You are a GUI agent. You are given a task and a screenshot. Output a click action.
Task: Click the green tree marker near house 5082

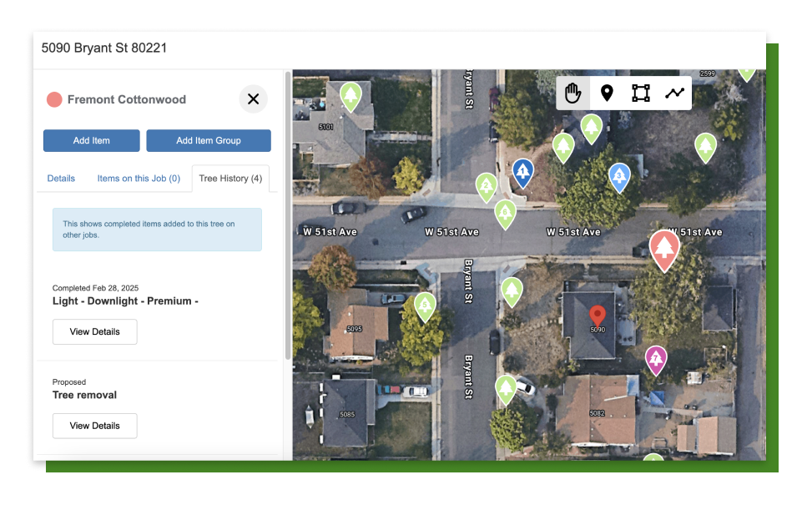[x=506, y=390]
